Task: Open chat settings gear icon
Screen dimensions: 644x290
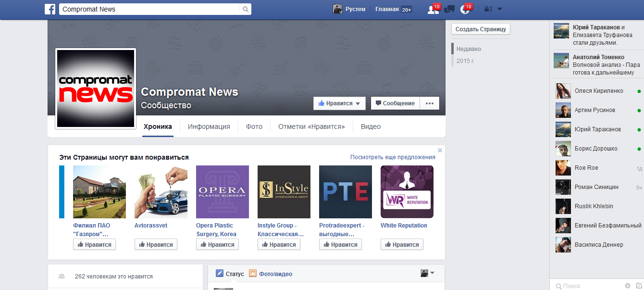Action: pos(627,286)
